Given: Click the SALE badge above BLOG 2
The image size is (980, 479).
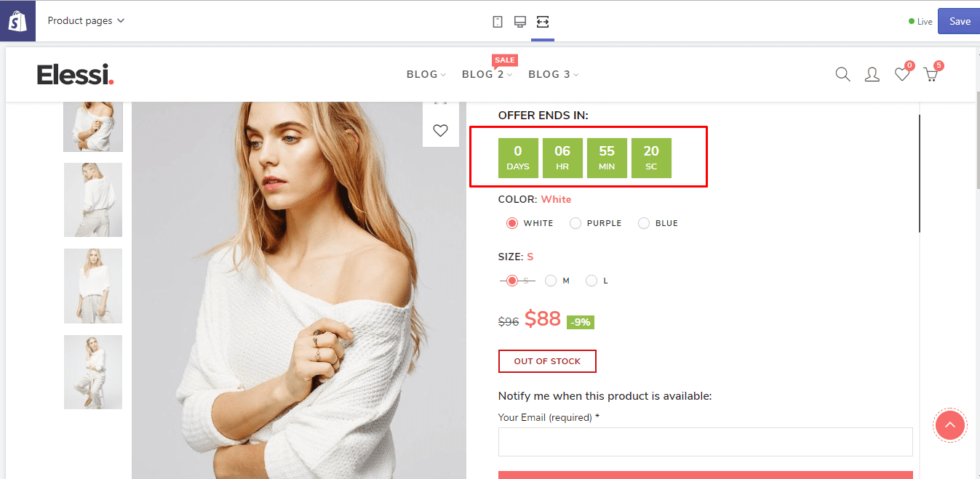Looking at the screenshot, I should point(504,60).
